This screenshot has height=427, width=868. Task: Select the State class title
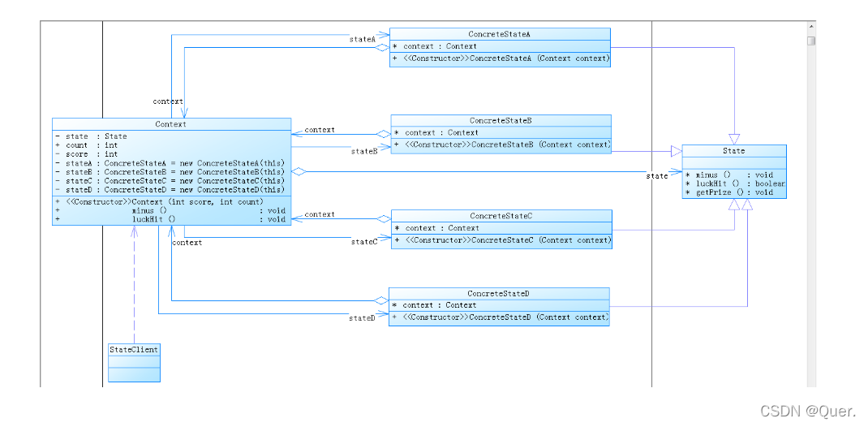coord(734,151)
